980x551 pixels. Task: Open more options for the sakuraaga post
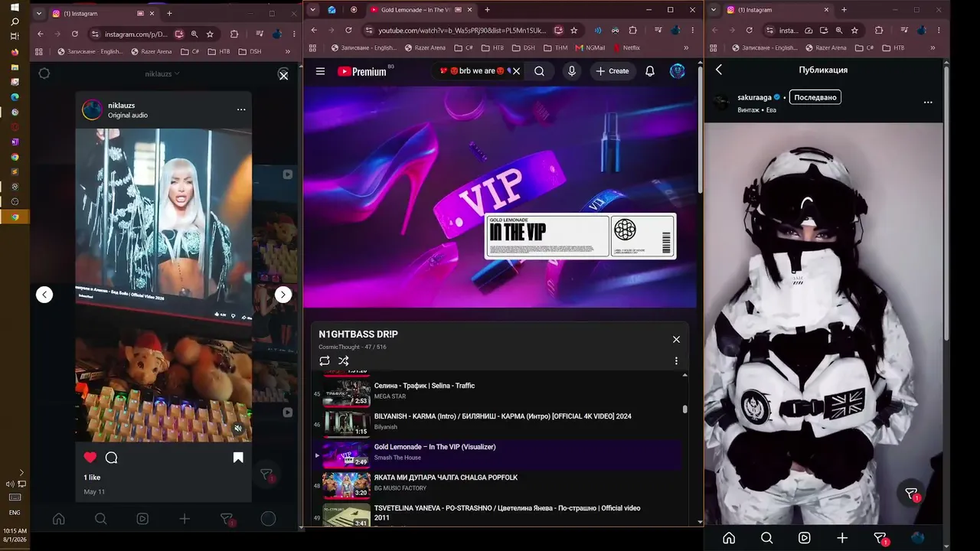tap(928, 102)
